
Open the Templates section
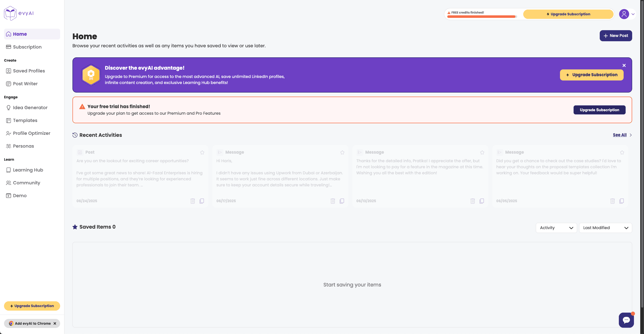tap(25, 120)
